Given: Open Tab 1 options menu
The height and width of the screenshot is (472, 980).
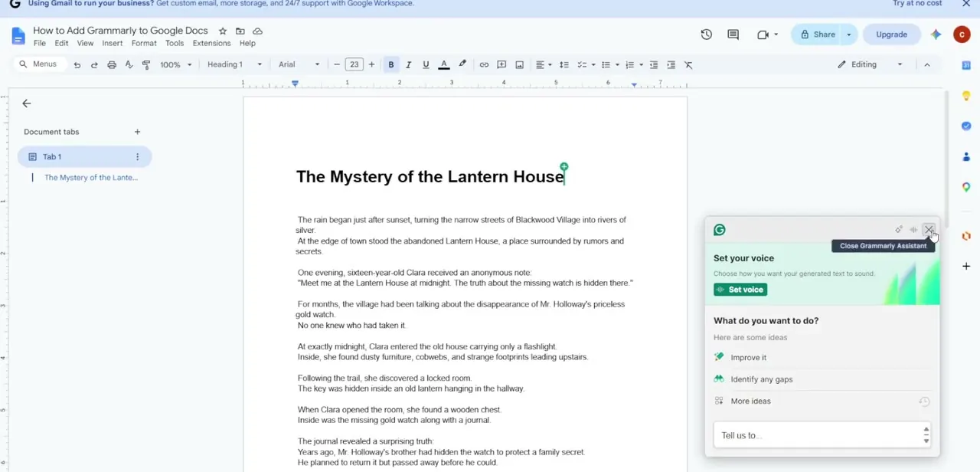Looking at the screenshot, I should click(x=138, y=157).
